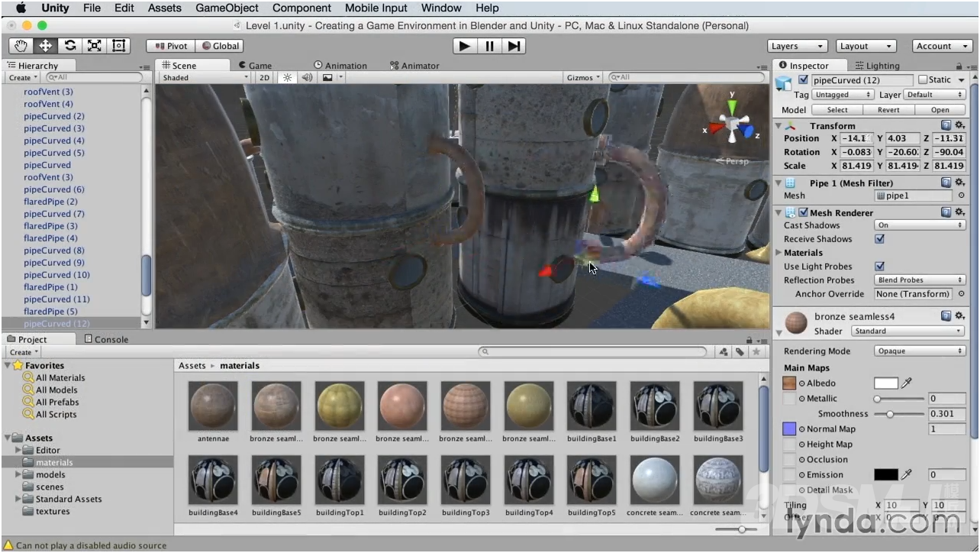Select the Rect Transform tool
The height and width of the screenshot is (553, 980).
click(118, 46)
